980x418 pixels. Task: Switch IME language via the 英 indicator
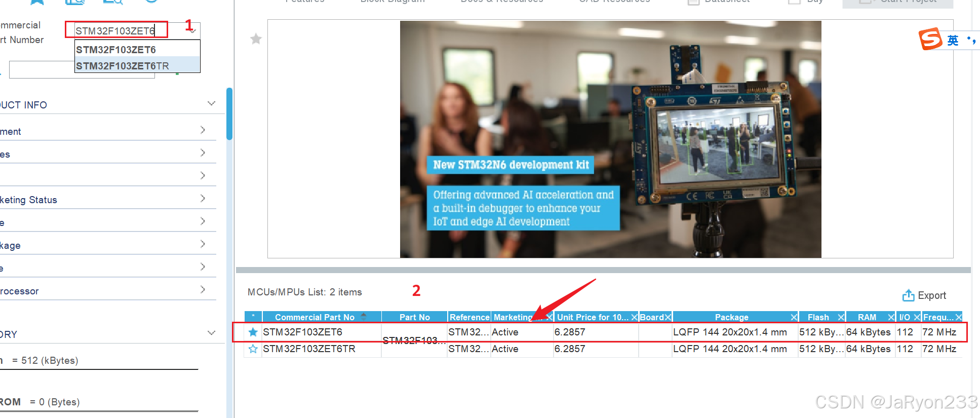pos(953,41)
